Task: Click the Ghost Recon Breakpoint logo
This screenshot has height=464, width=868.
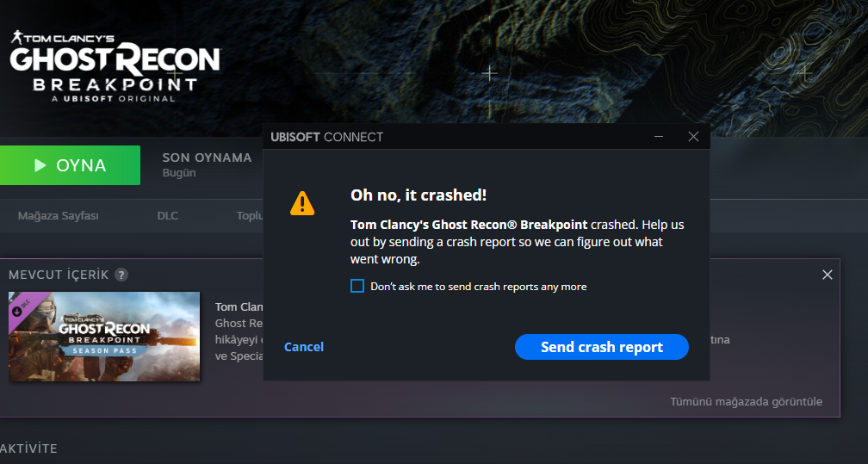Action: 115,66
